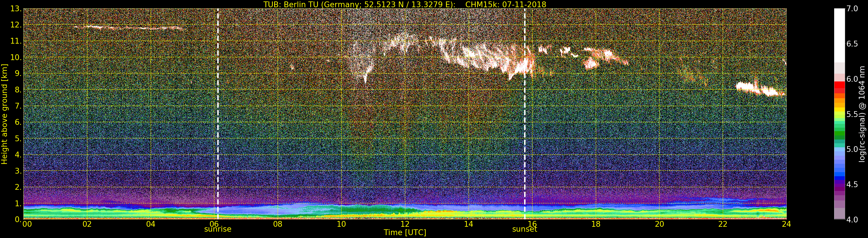This screenshot has width=868, height=238.
Task: Click the "4.0" tick on the colorbar
Action: (x=852, y=220)
